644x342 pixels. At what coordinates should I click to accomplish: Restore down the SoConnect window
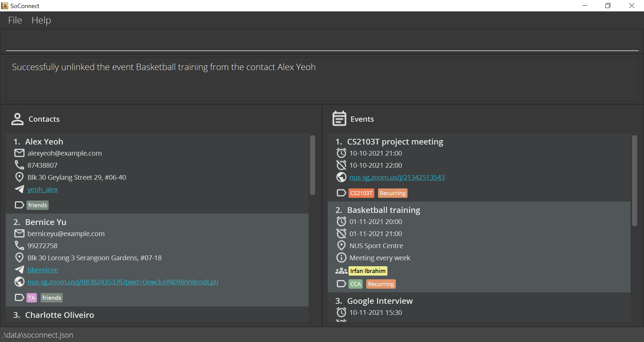[608, 6]
